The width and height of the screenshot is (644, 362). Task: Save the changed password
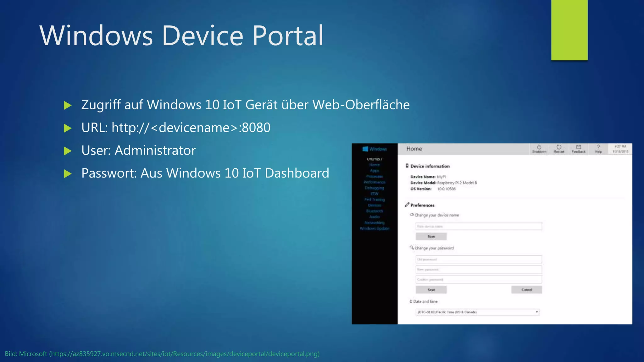431,290
